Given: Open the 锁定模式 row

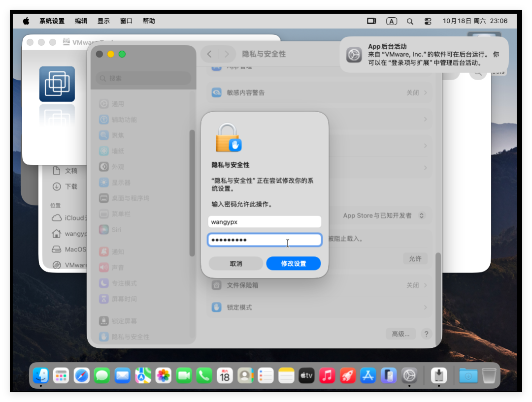Looking at the screenshot, I should (x=319, y=307).
